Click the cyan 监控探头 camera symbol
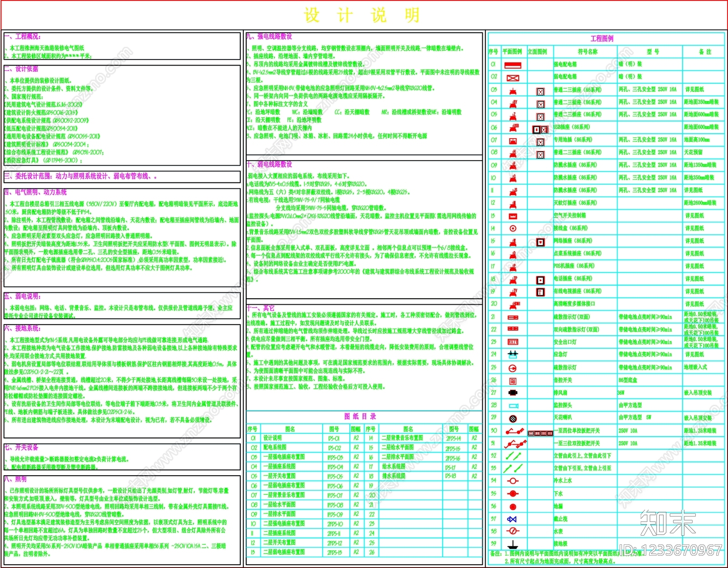Screen dimensions: 728x568 click(514, 406)
